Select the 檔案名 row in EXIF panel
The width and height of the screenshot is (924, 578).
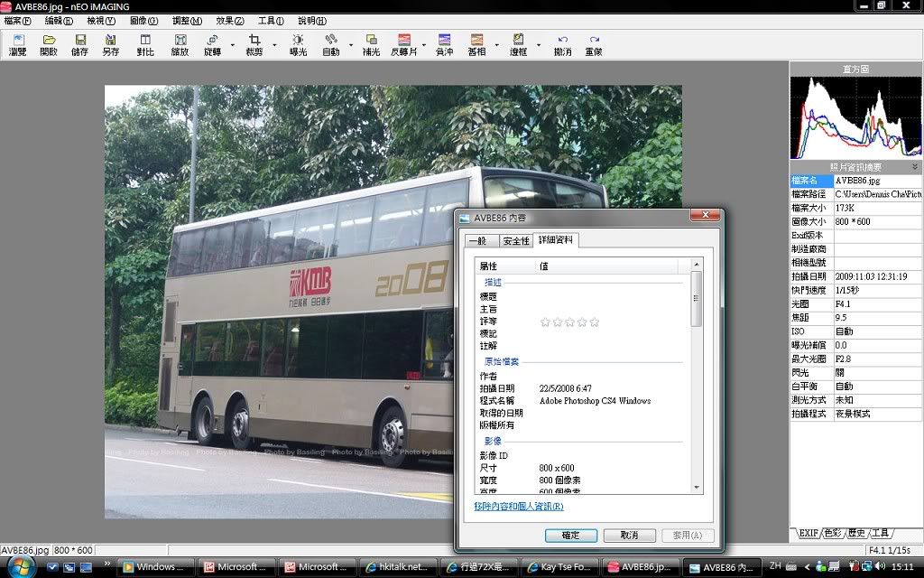(x=855, y=181)
